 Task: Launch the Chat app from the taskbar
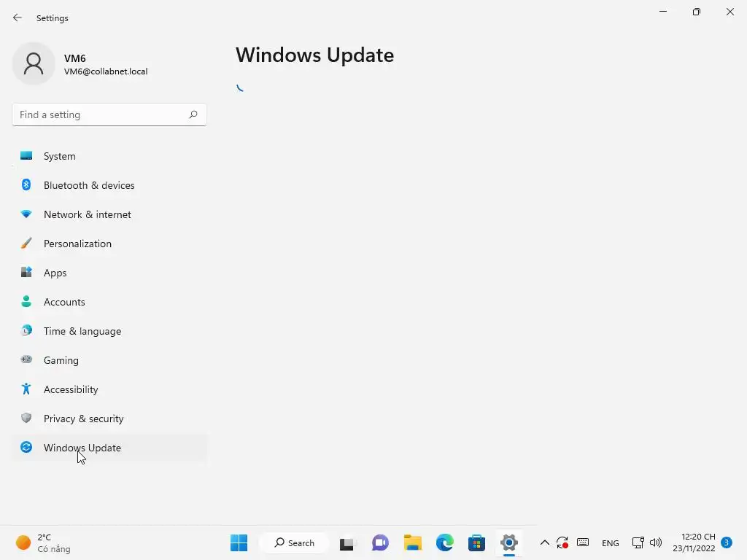coord(380,542)
